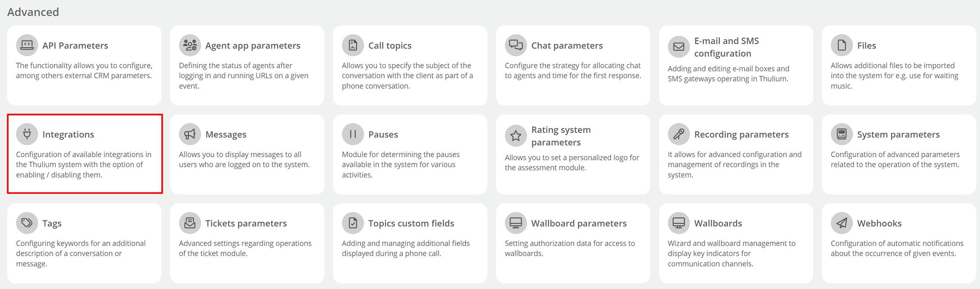Open the Recording parameters card title
This screenshot has height=289, width=980.
741,135
